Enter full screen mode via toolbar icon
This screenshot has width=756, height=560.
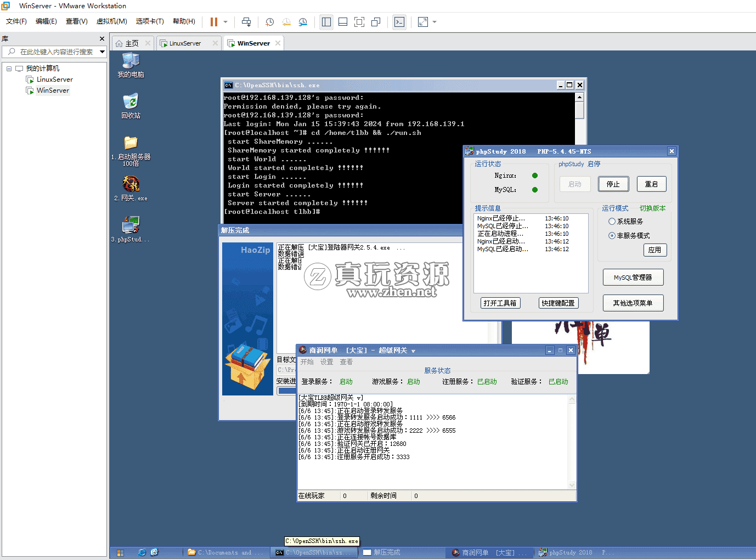359,22
